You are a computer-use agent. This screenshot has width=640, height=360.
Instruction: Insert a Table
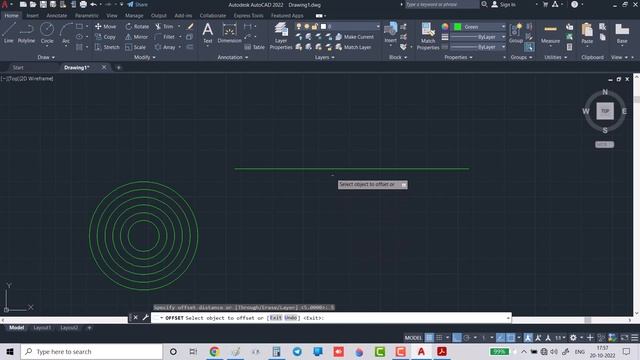[x=255, y=47]
